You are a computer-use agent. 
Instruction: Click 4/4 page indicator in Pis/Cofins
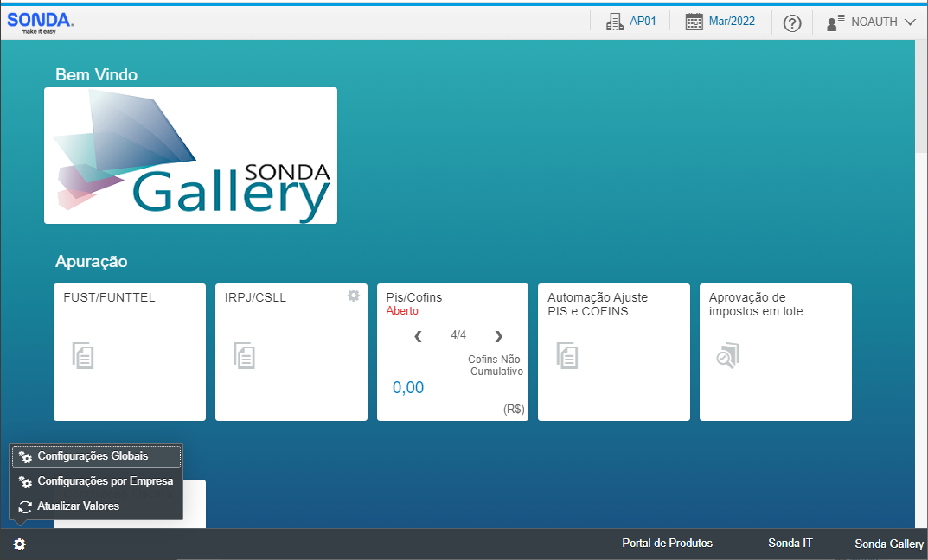(458, 334)
